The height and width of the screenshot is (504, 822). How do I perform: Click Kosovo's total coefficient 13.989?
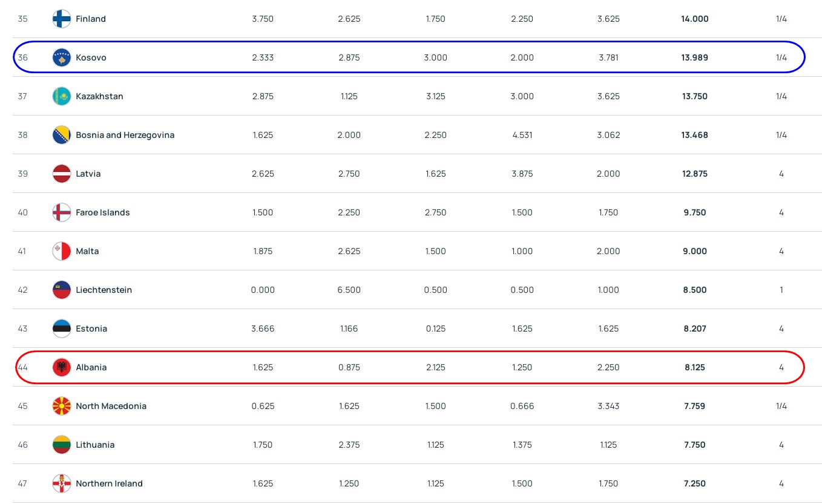[694, 57]
